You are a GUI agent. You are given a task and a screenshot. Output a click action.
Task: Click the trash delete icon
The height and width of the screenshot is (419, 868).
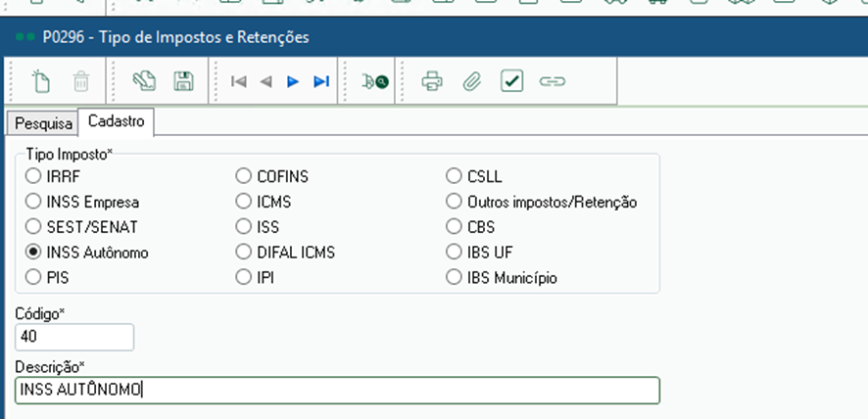coord(80,82)
